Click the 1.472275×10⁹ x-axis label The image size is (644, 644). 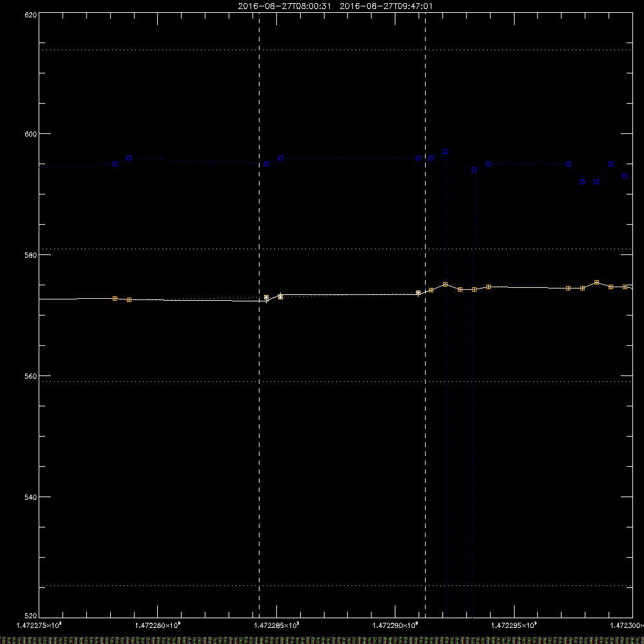coord(39,625)
